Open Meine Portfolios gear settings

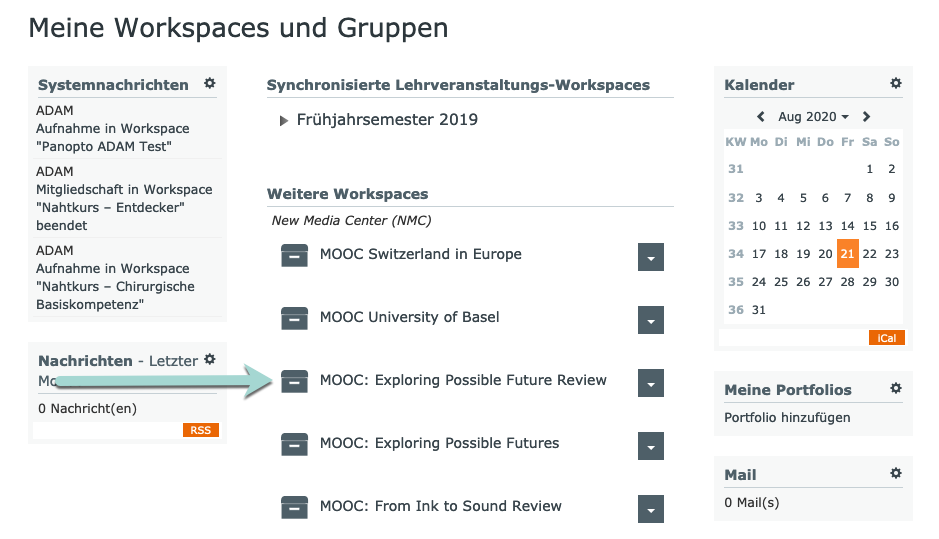[x=895, y=389]
